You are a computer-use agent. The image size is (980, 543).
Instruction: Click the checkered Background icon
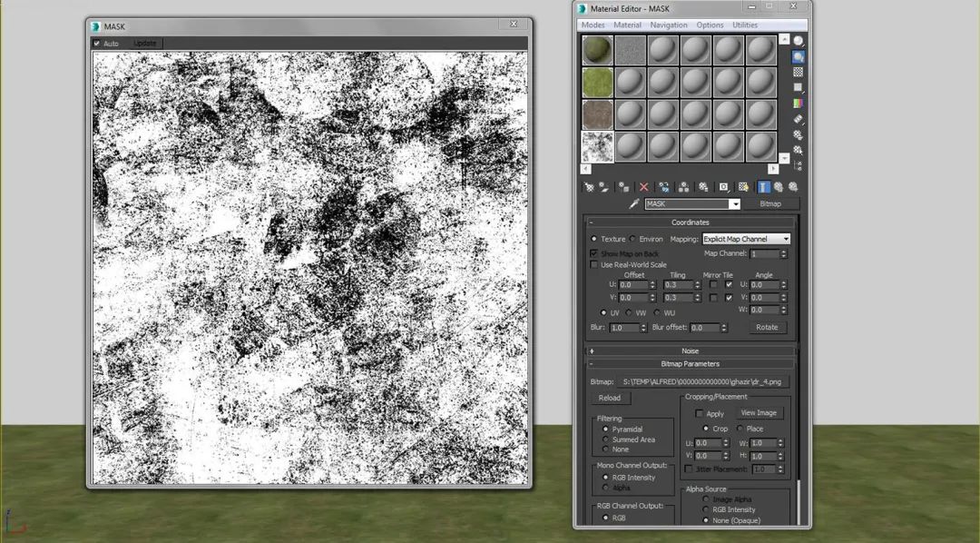click(798, 72)
